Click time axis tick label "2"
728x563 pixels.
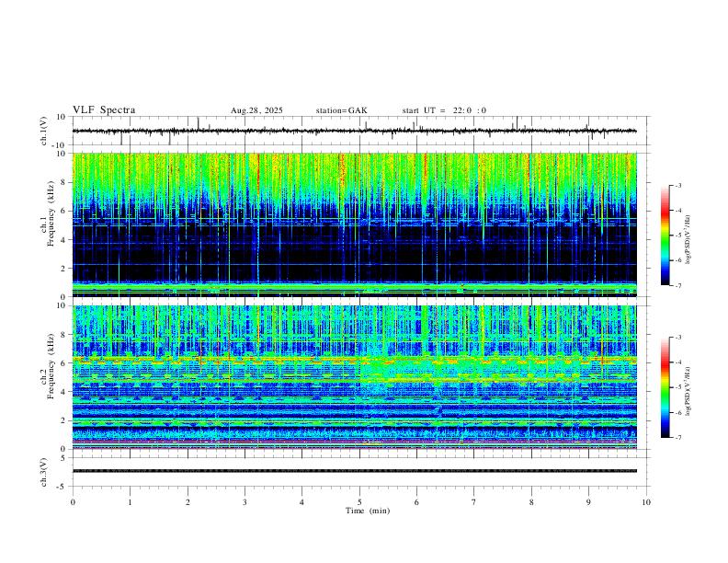188,502
